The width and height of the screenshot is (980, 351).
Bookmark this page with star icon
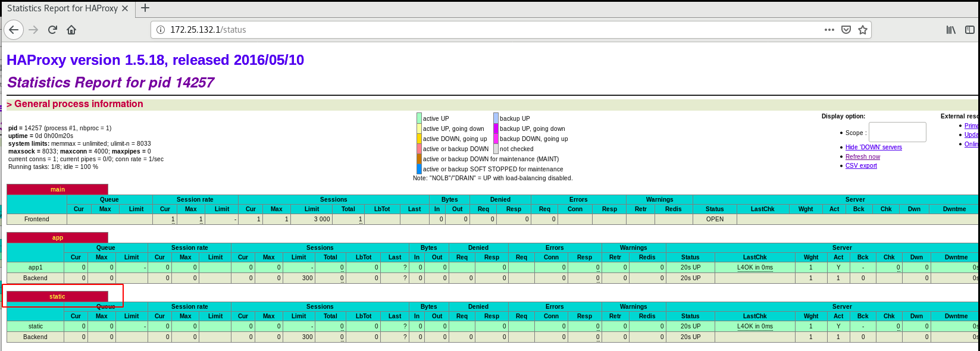click(863, 30)
